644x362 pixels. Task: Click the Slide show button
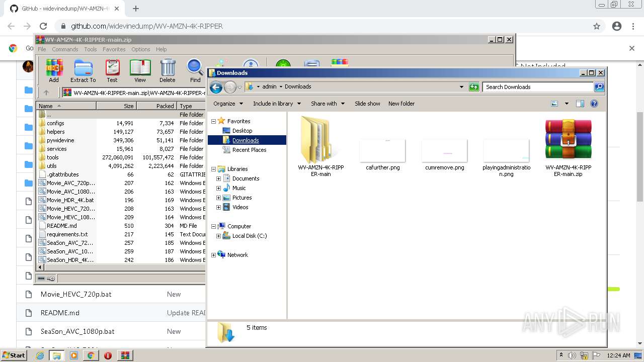pyautogui.click(x=367, y=104)
